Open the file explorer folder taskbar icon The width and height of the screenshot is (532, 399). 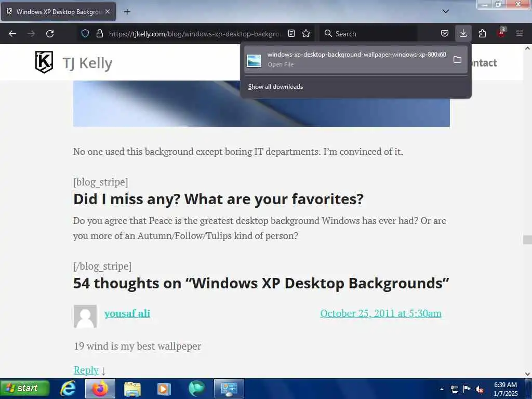(x=132, y=389)
